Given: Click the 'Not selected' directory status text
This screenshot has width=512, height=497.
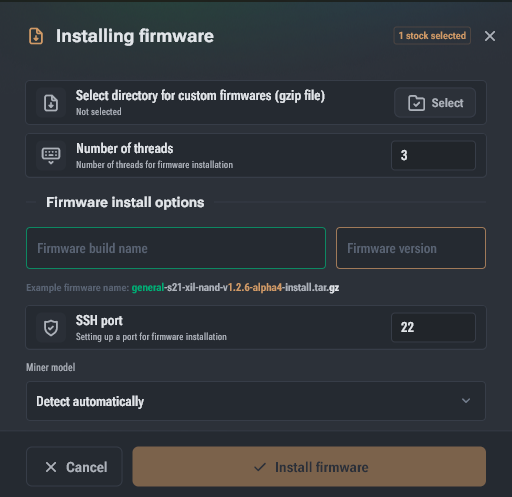Looking at the screenshot, I should [x=99, y=112].
